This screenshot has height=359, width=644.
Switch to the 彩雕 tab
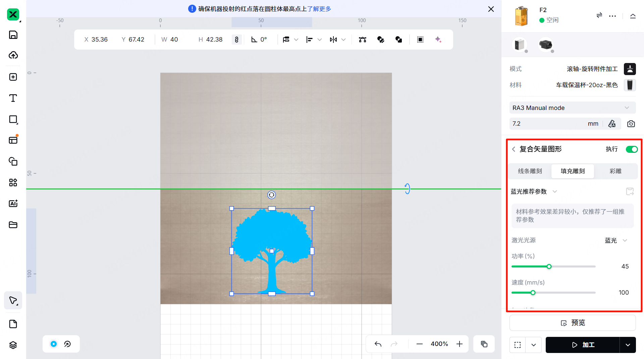(x=615, y=171)
